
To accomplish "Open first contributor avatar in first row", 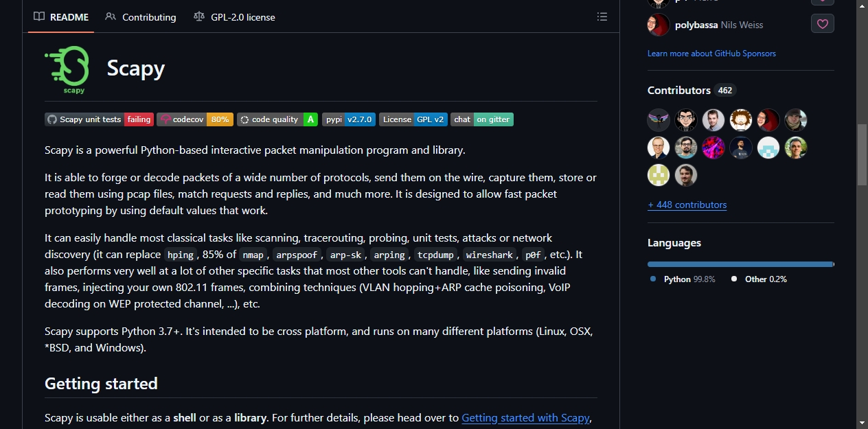I will 659,120.
